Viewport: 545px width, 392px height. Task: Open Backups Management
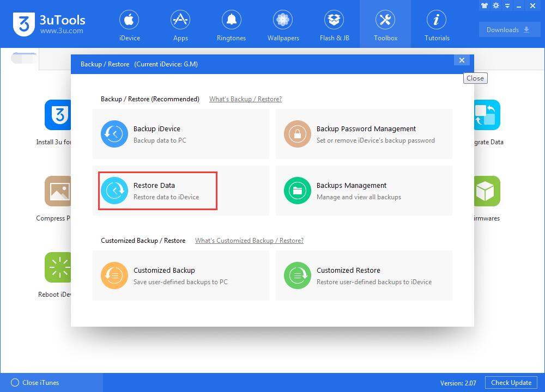[x=364, y=191]
